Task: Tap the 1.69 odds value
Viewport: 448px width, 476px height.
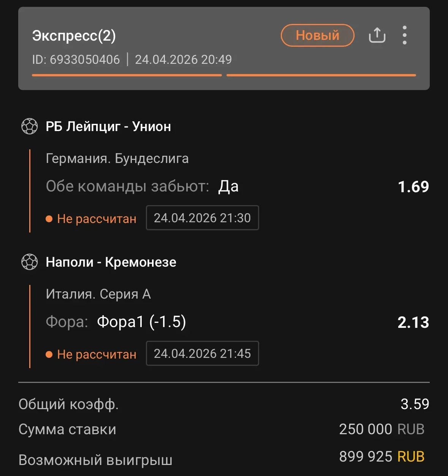Action: coord(413,187)
